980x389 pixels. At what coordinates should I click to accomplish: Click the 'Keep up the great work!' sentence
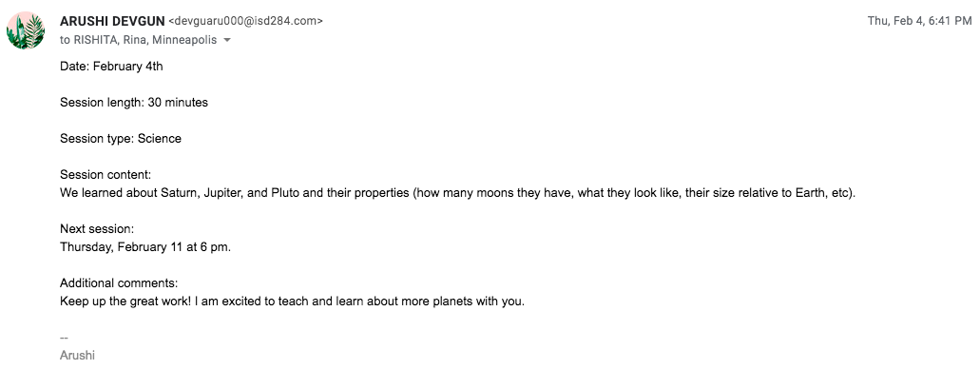(124, 301)
